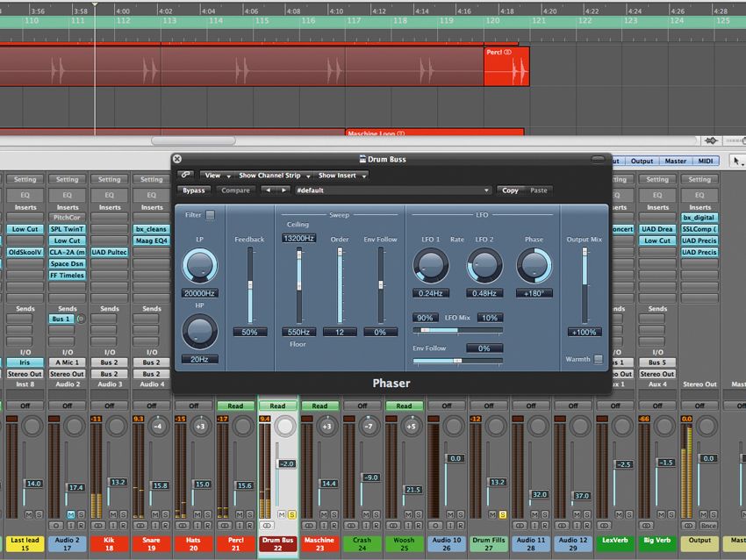Open the Show Channel Strip dropdown
The width and height of the screenshot is (746, 560).
pyautogui.click(x=269, y=175)
